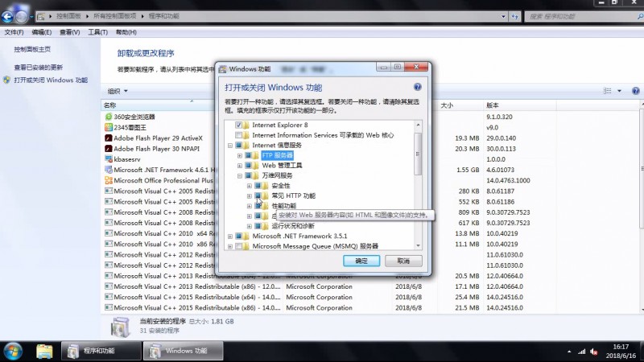Expand the FTP 服务器 node
The height and width of the screenshot is (362, 644).
pyautogui.click(x=240, y=155)
